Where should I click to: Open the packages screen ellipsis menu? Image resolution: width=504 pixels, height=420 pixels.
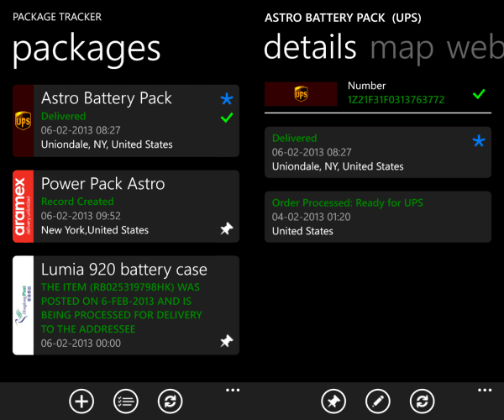point(233,390)
